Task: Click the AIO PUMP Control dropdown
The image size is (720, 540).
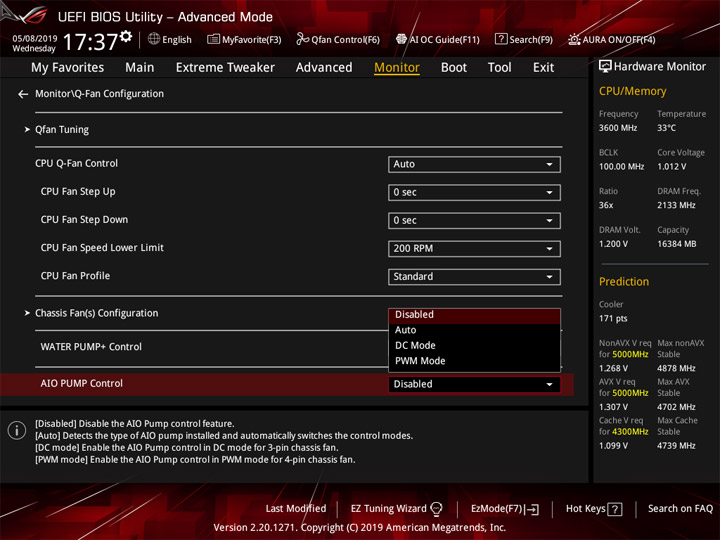Action: click(x=474, y=384)
